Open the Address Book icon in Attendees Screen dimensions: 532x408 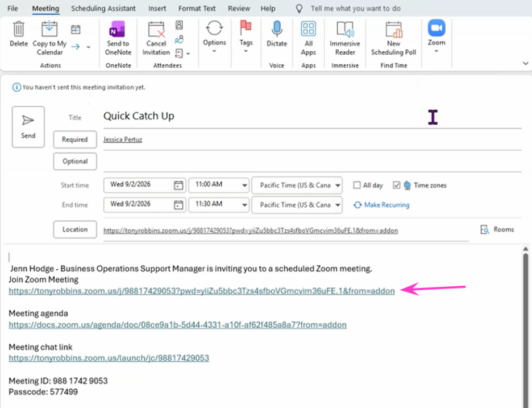(179, 25)
